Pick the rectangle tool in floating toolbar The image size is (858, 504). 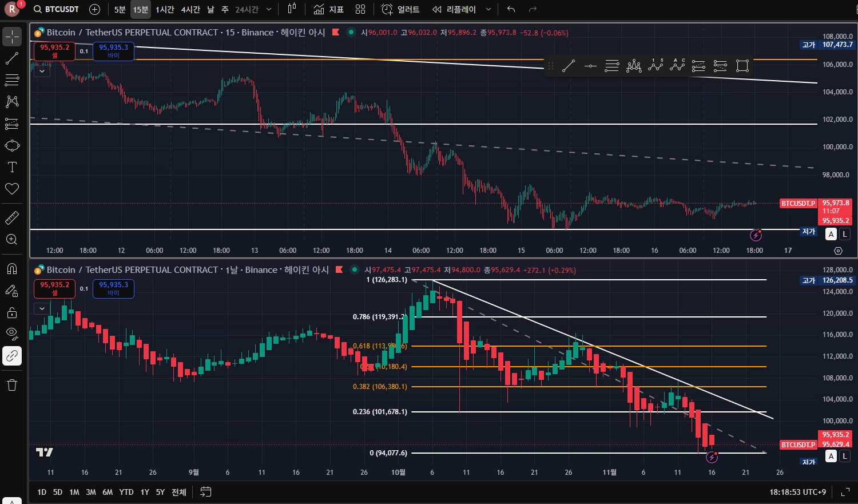742,66
